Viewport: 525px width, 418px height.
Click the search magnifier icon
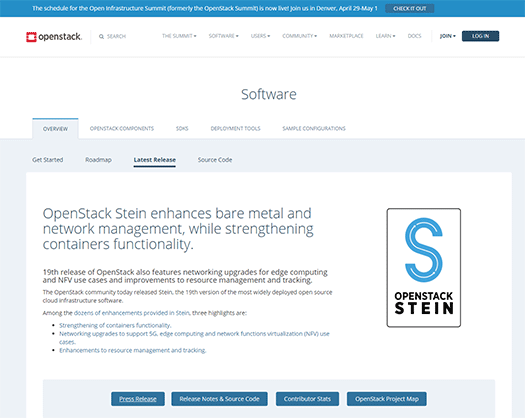101,37
